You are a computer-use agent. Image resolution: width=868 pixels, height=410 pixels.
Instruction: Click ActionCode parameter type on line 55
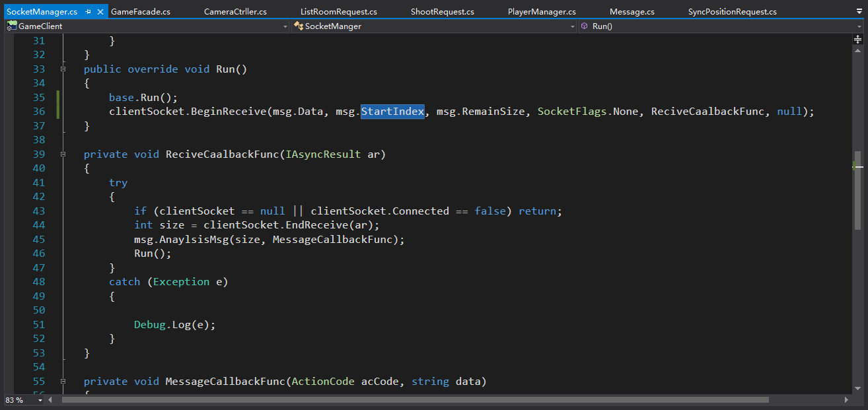pos(323,381)
